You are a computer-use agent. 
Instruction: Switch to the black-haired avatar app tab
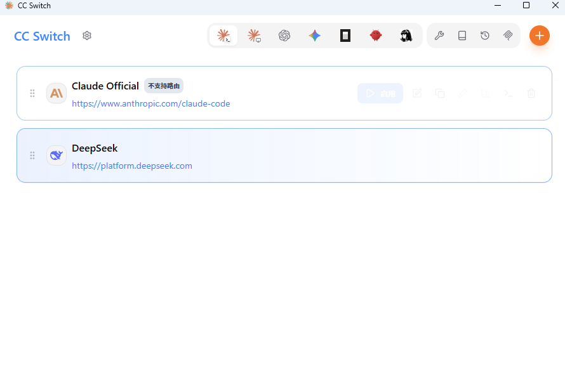tap(406, 36)
